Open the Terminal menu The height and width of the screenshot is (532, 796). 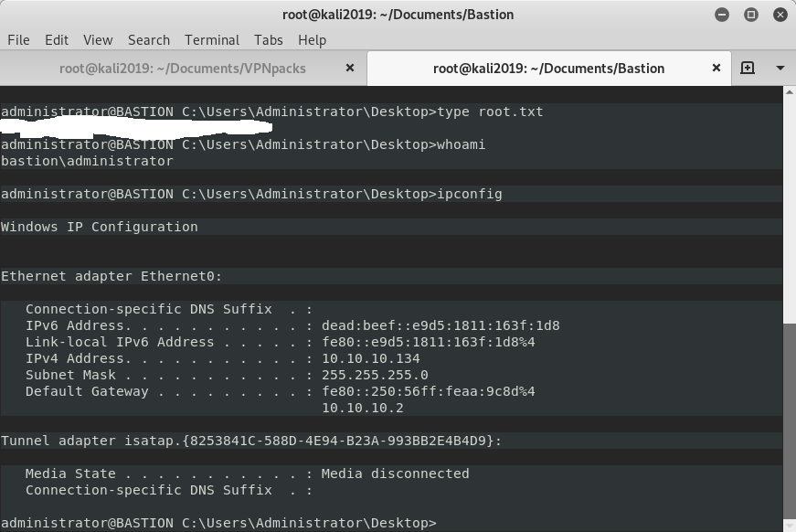[212, 40]
